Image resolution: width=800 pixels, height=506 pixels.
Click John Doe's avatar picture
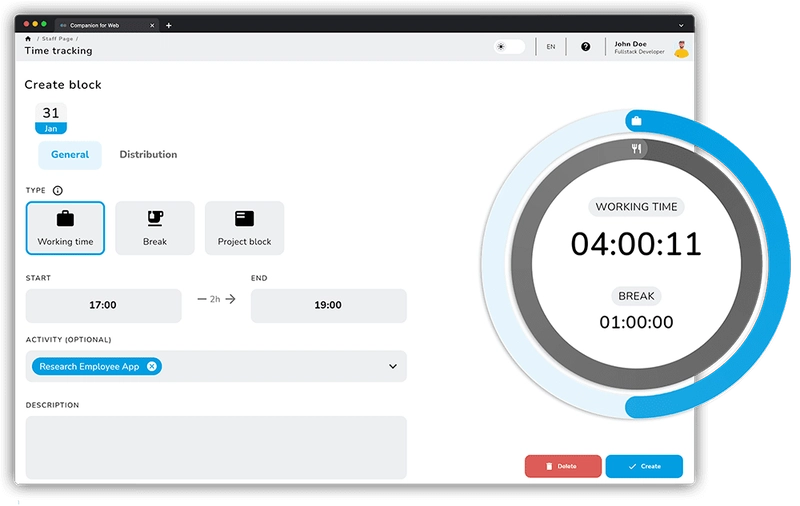click(x=682, y=49)
